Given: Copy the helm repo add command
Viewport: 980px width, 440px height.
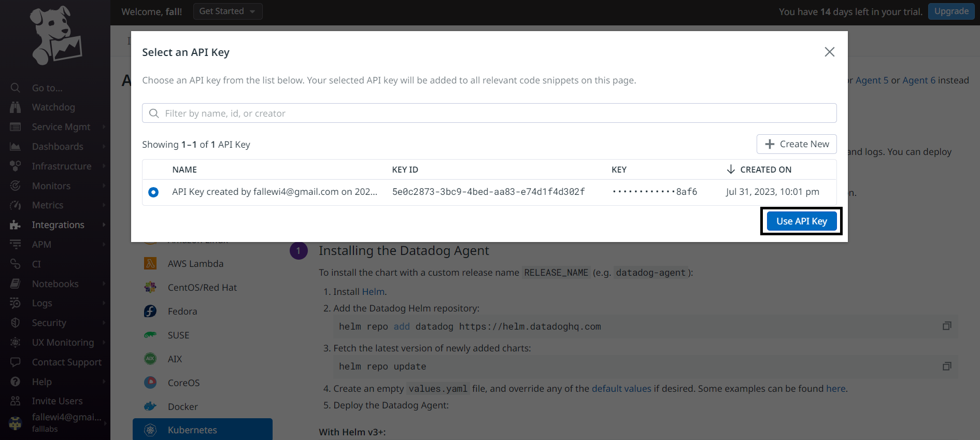Looking at the screenshot, I should coord(946,326).
